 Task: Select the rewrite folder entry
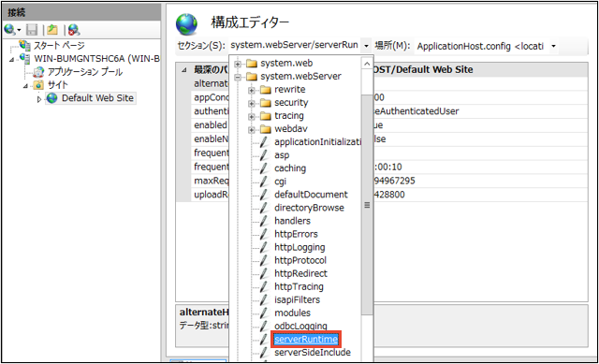coord(290,90)
